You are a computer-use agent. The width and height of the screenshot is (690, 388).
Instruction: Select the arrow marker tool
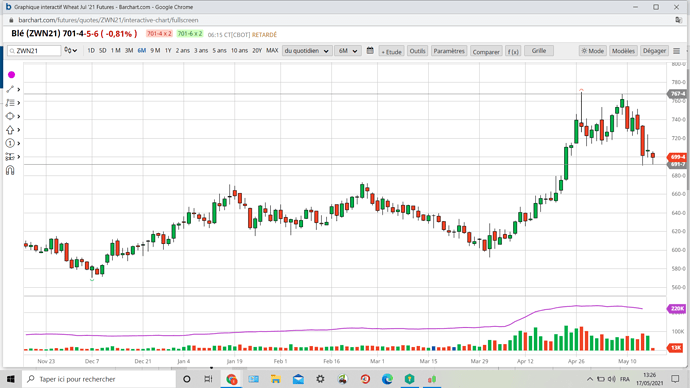coord(10,130)
